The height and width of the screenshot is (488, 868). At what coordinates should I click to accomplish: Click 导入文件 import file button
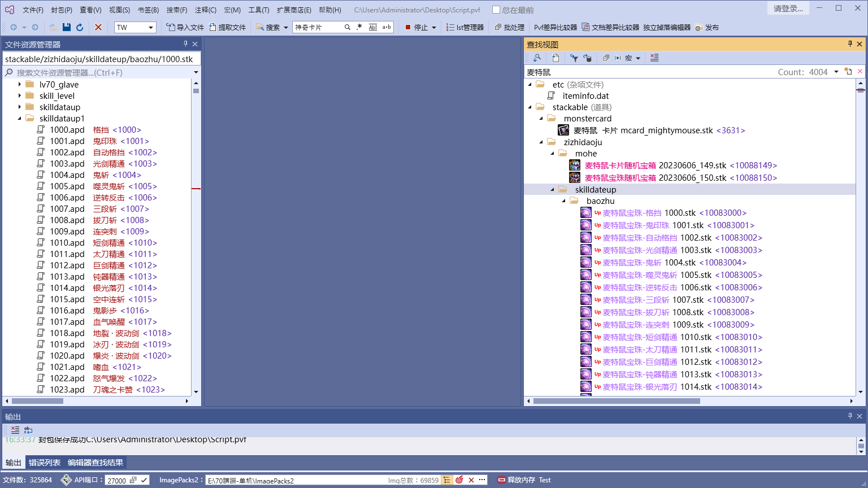click(185, 27)
